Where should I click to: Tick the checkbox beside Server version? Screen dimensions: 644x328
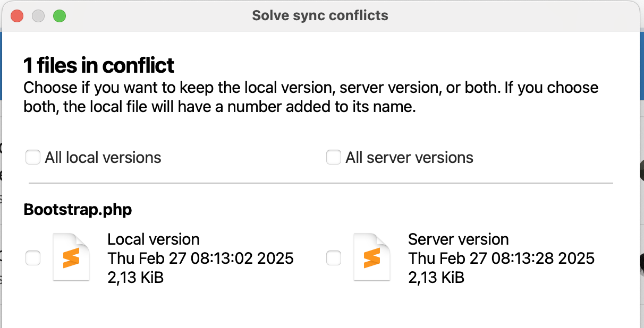tap(334, 258)
